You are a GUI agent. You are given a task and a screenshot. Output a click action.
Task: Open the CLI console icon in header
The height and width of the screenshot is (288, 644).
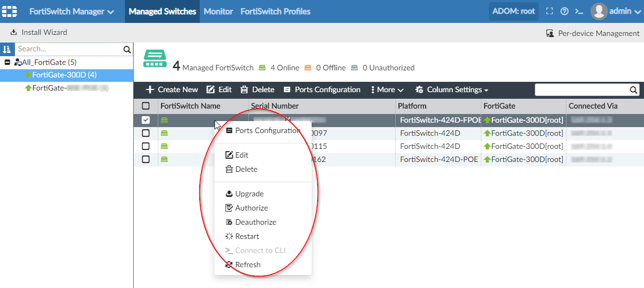point(579,11)
